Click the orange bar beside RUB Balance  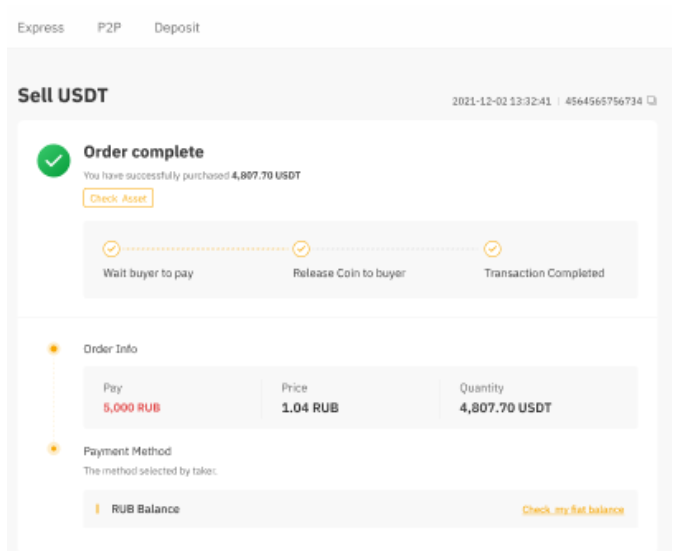pyautogui.click(x=97, y=509)
